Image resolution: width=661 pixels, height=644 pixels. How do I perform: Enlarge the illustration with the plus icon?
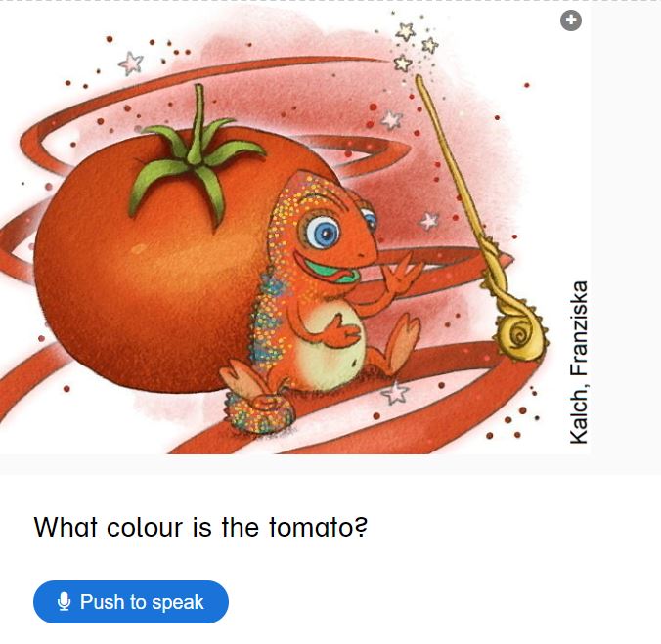pos(571,20)
